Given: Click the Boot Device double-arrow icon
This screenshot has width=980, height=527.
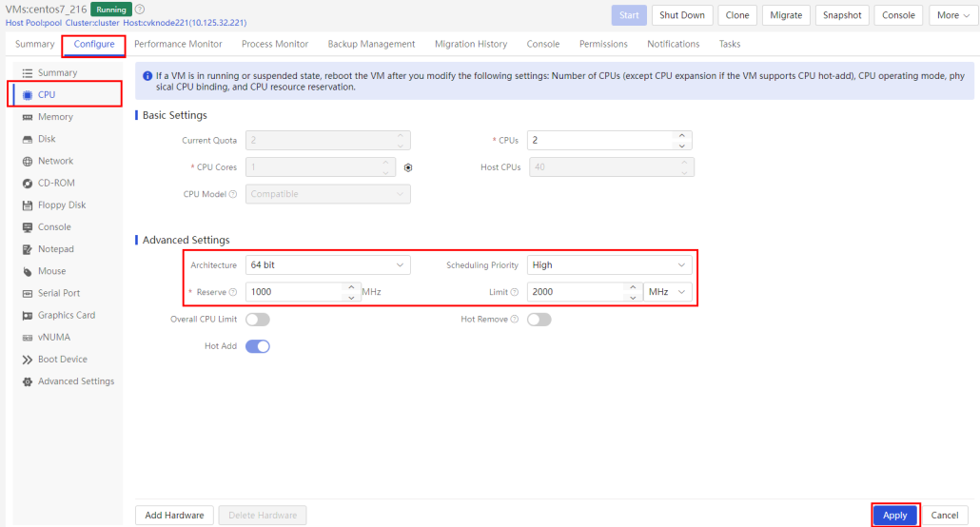Looking at the screenshot, I should (28, 360).
